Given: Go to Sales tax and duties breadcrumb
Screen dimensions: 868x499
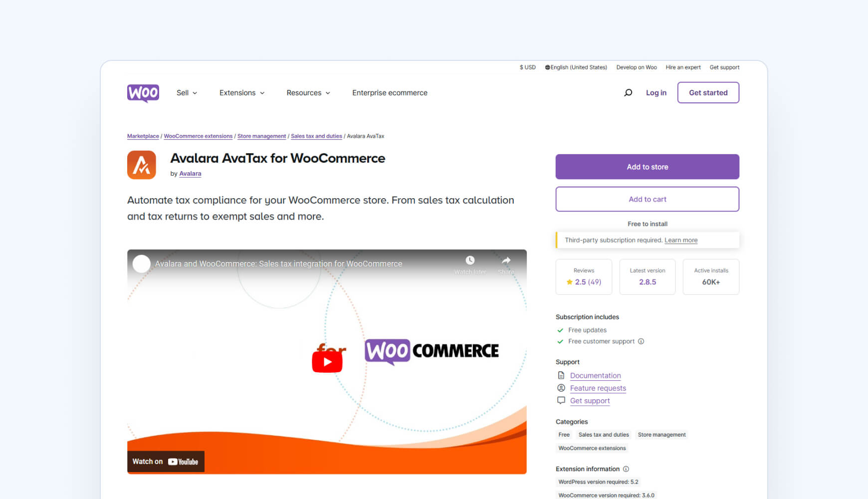Looking at the screenshot, I should tap(316, 136).
